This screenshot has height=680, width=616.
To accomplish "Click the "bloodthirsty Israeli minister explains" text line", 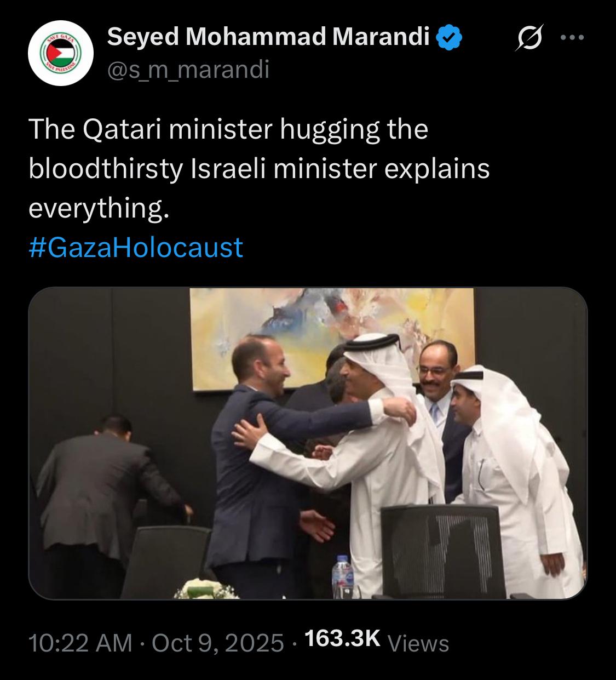I will click(258, 169).
